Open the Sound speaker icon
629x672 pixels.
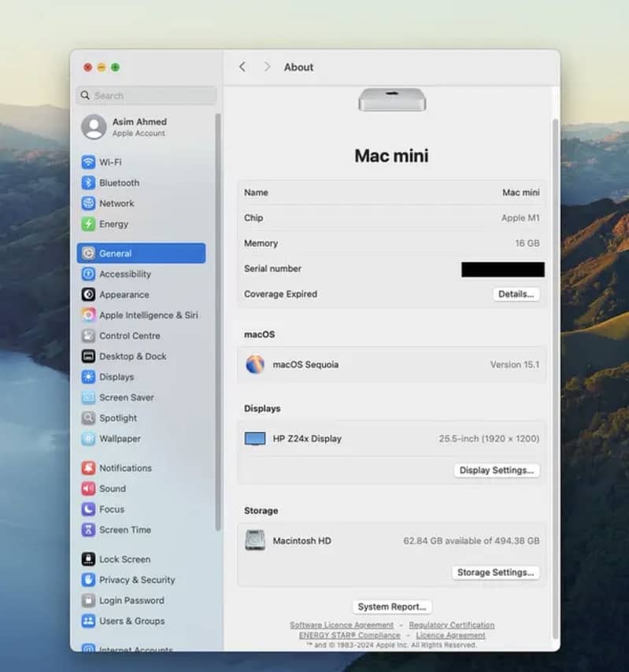coord(88,489)
